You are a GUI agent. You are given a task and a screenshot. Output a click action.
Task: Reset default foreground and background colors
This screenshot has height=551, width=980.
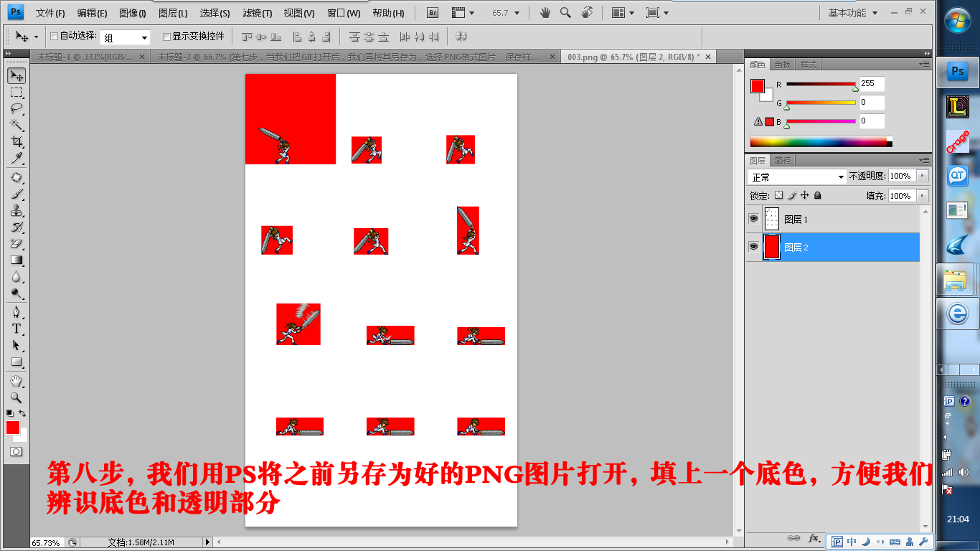[x=9, y=413]
